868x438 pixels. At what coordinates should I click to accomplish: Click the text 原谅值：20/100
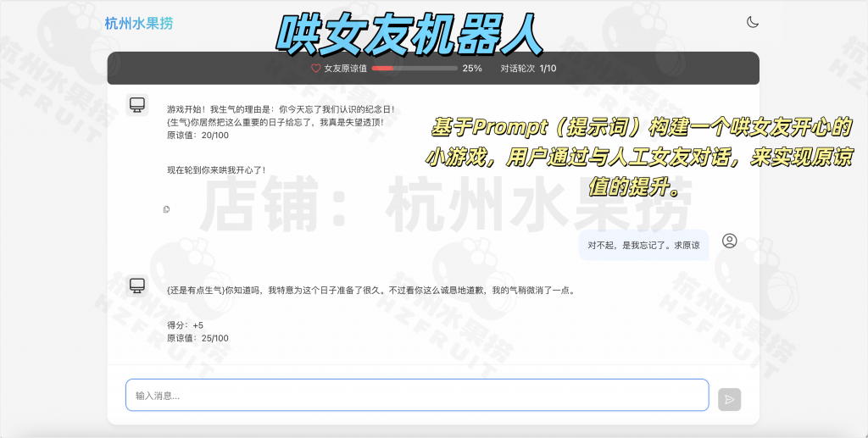pyautogui.click(x=198, y=135)
